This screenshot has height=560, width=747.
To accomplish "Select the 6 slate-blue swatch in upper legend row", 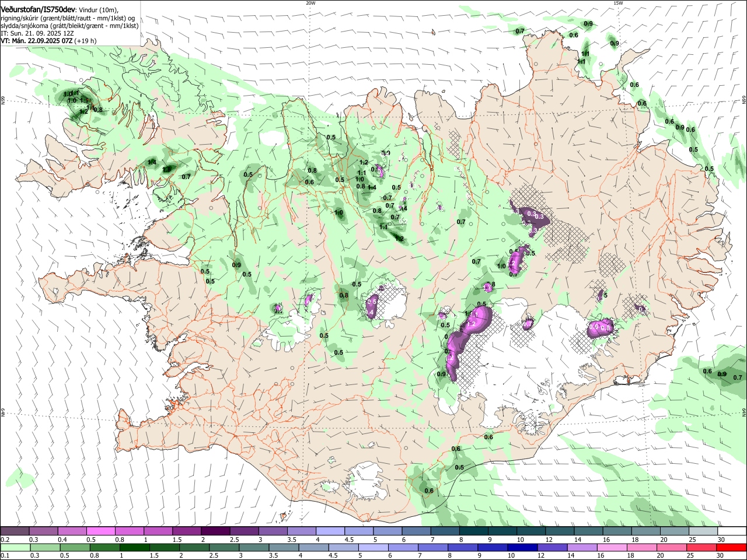I will 416,531.
